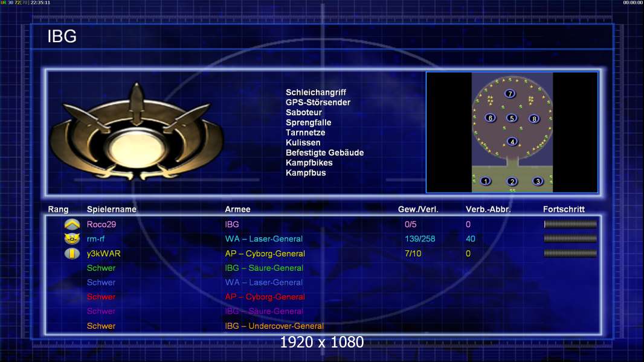This screenshot has height=362, width=644.
Task: Click the Kulissen ability text
Action: 303,142
